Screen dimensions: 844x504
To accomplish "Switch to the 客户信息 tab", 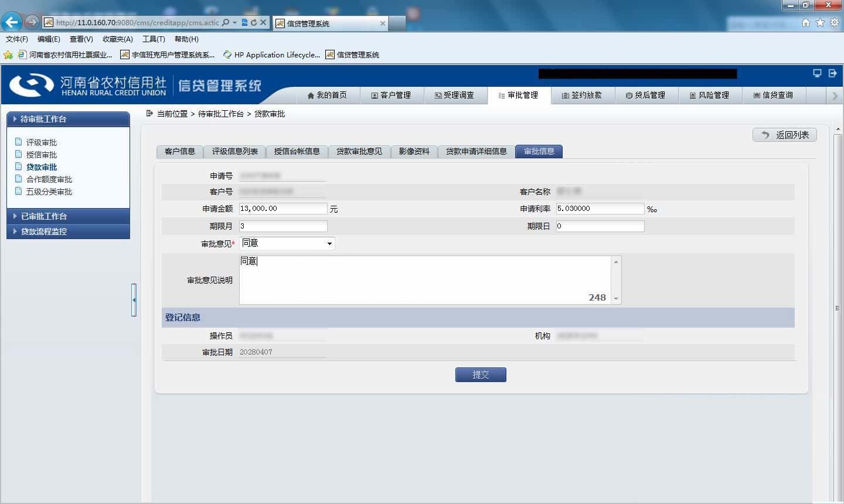I will [x=180, y=151].
